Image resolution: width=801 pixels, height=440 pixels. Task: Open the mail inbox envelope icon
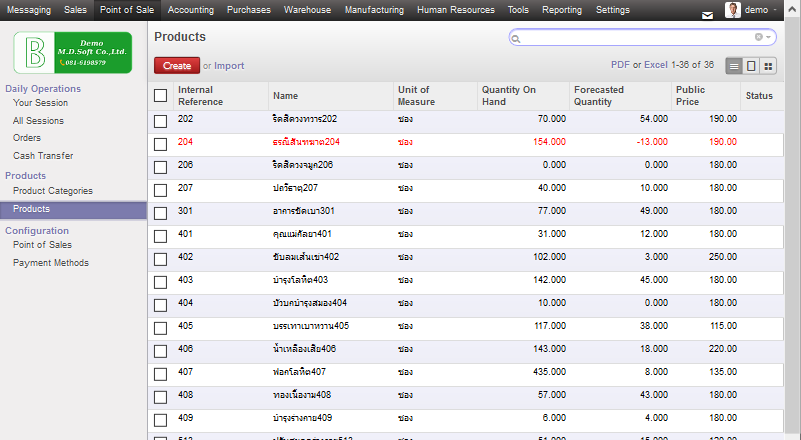point(708,15)
